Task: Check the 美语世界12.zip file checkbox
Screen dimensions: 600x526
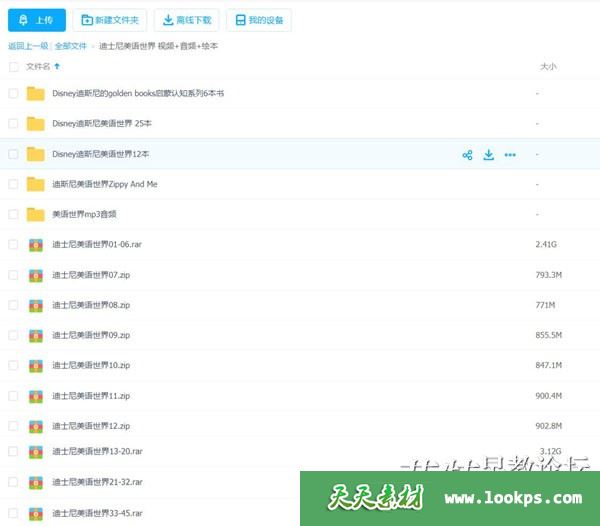Action: (x=13, y=426)
